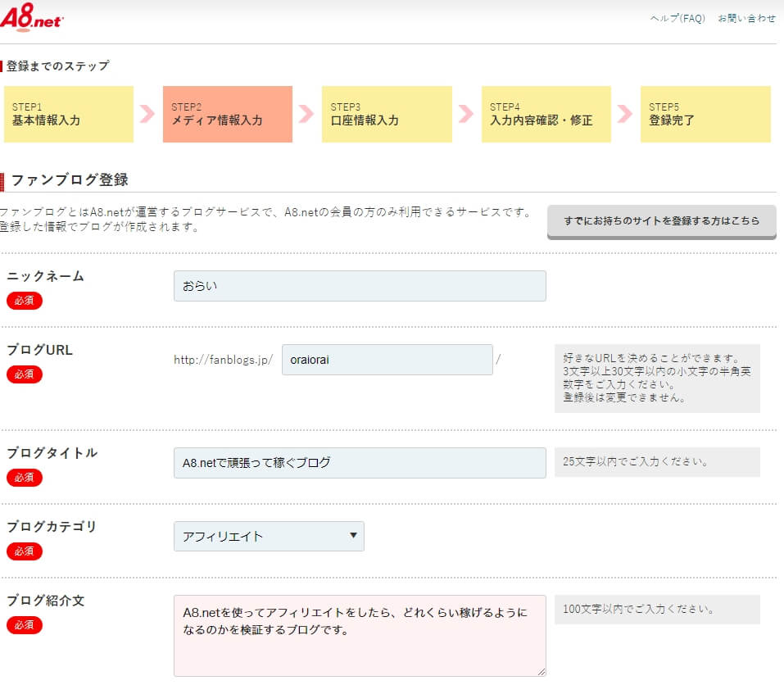Click the resize grip of ブログ紹介文 textarea
This screenshot has height=694, width=784.
[542, 672]
